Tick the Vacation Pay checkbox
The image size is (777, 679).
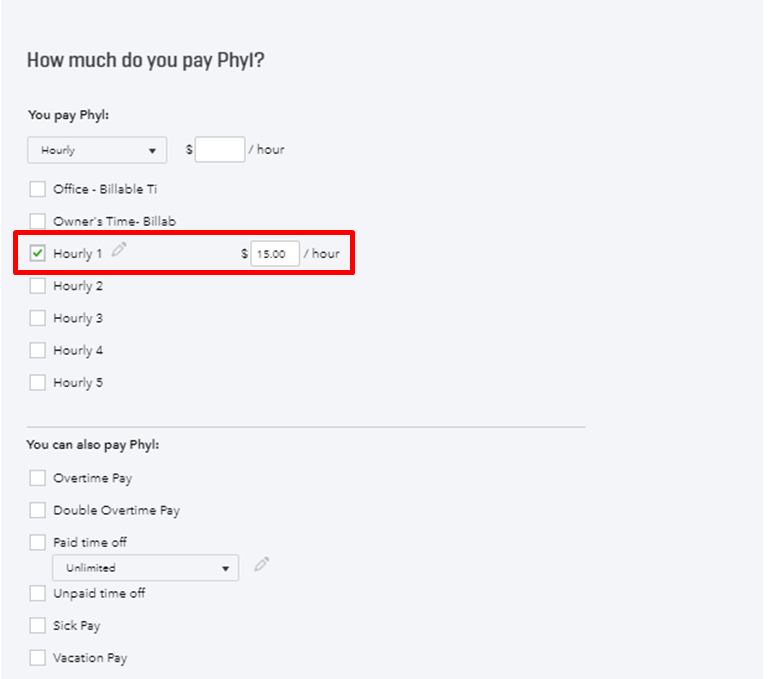[x=38, y=658]
